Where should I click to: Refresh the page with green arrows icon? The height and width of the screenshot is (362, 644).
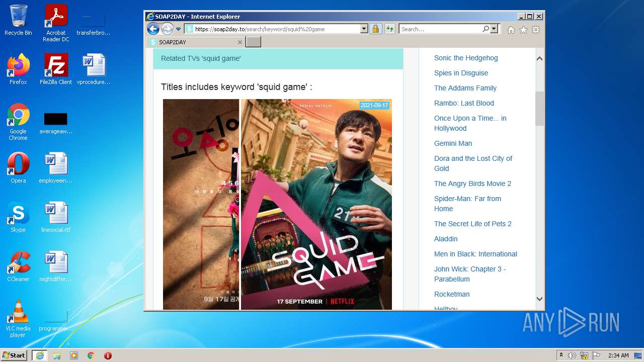coord(389,29)
